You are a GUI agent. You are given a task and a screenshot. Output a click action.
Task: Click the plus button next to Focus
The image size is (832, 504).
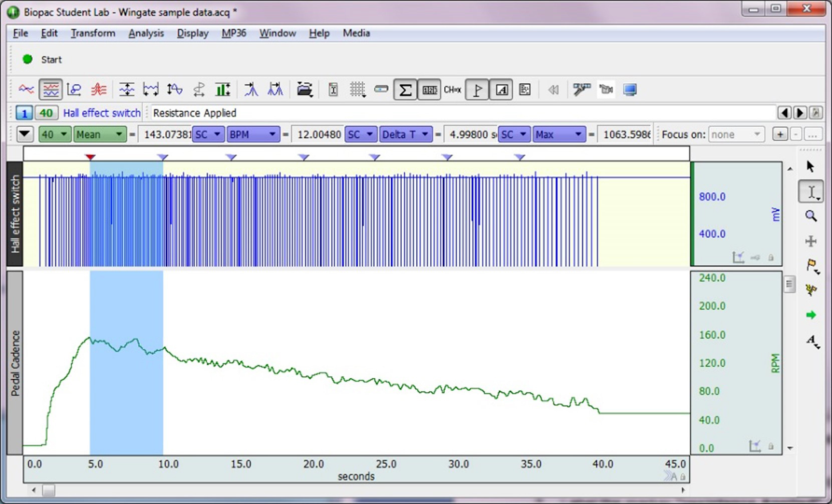click(779, 134)
